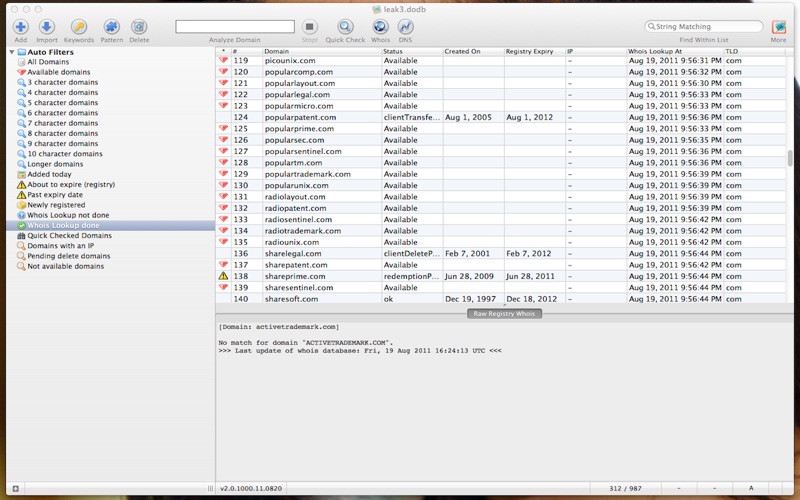Select the All Domains filter
Screen dimensions: 800x500
[x=48, y=62]
